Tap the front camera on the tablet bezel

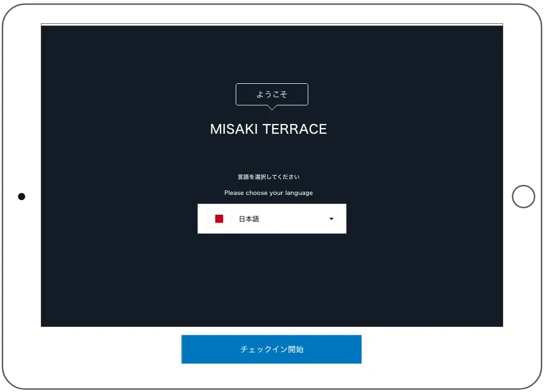pyautogui.click(x=21, y=197)
